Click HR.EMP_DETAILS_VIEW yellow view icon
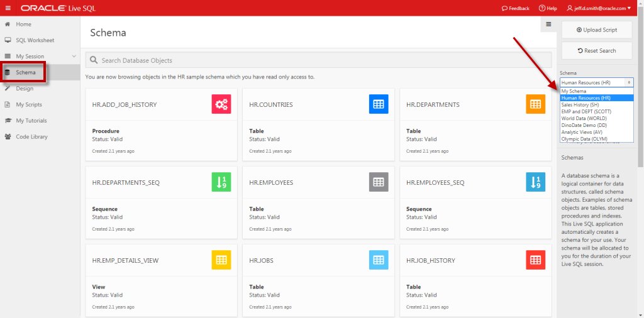The image size is (644, 318). click(x=221, y=260)
